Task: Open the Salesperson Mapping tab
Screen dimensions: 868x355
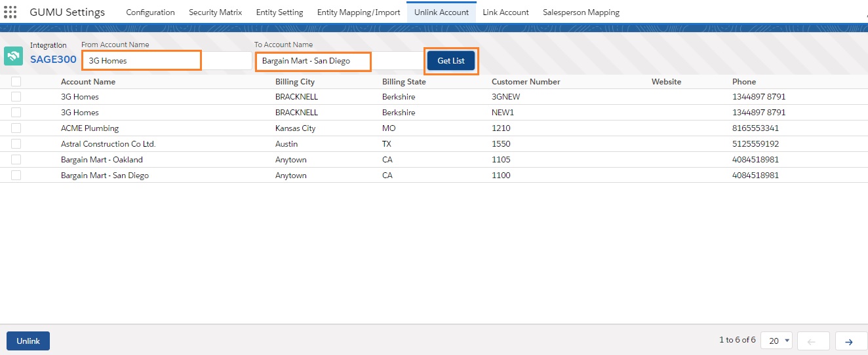Action: [x=581, y=12]
